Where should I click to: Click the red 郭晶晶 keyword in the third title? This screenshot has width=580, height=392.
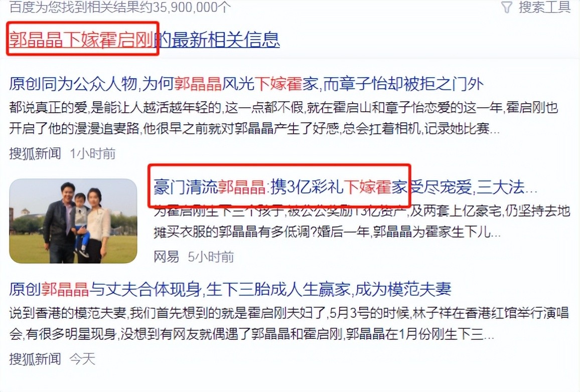65,289
